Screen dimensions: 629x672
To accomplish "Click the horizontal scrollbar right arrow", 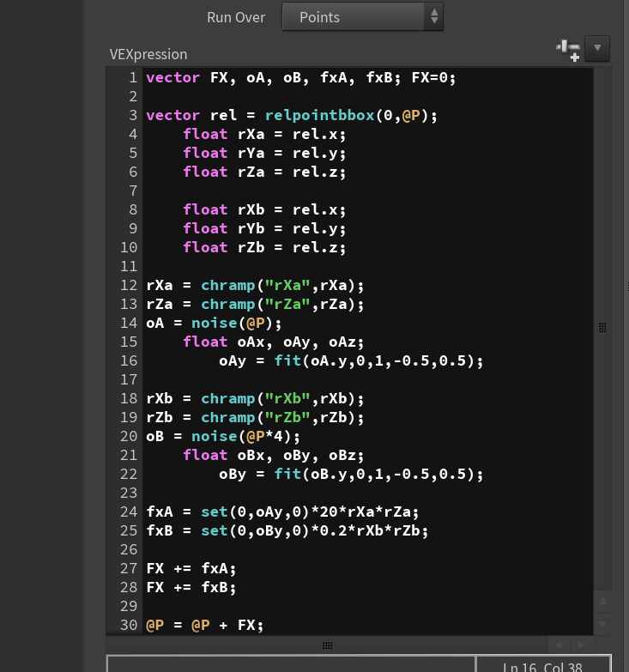I will click(582, 645).
